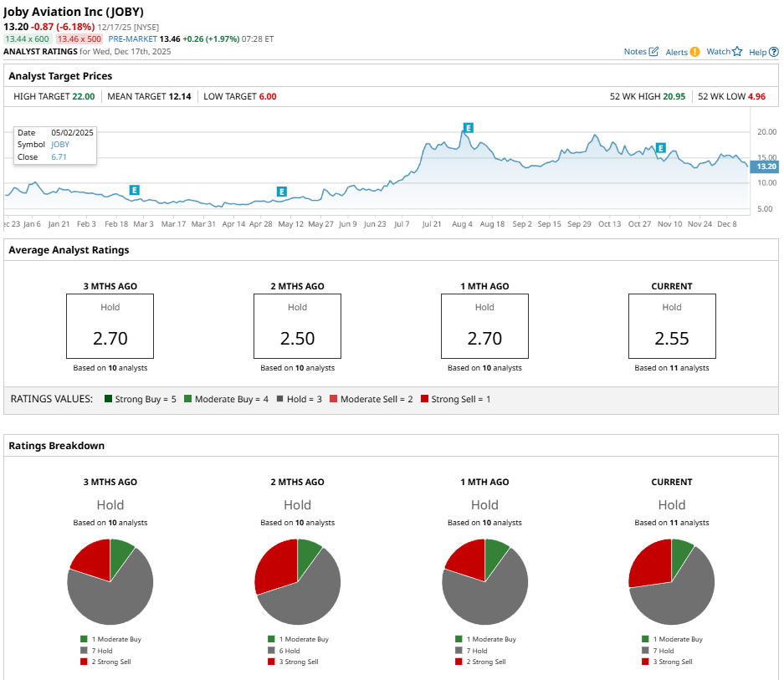Click the Strong Buy dark green swatch

click(108, 398)
